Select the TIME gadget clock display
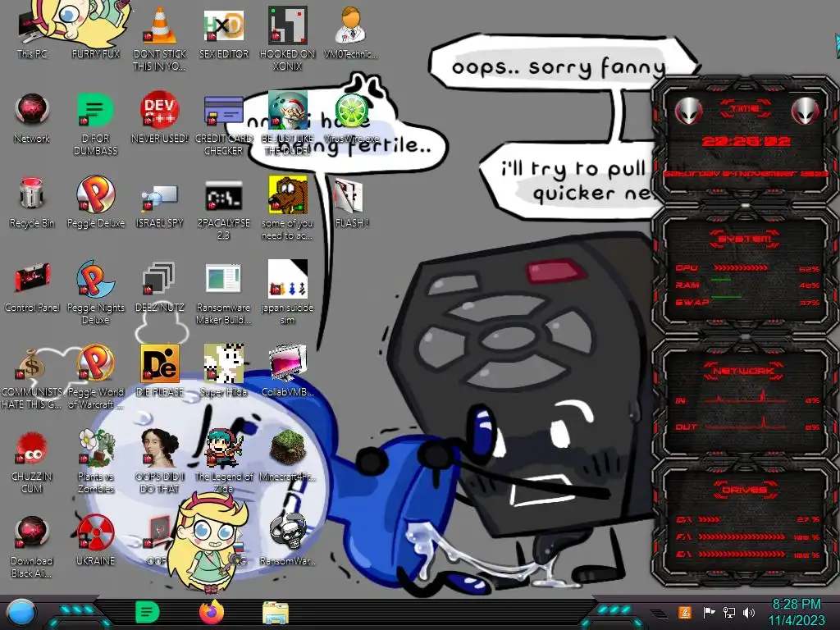Image resolution: width=840 pixels, height=630 pixels. (x=746, y=141)
